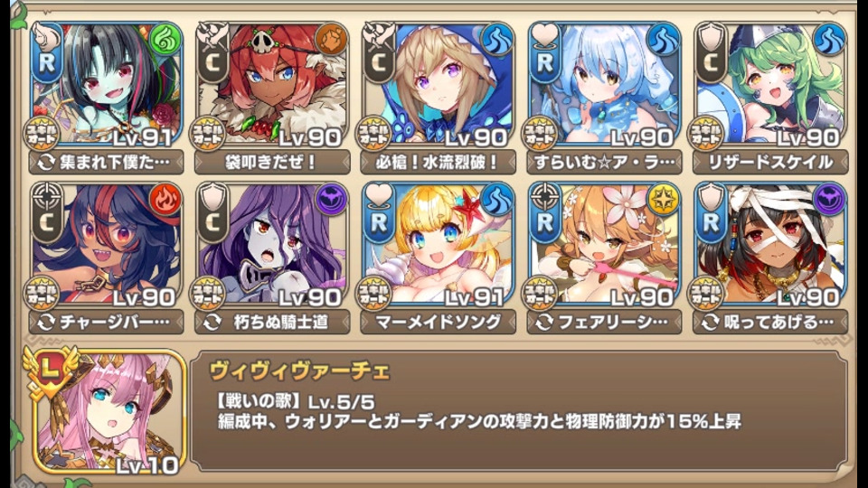Toggle skill auto badge on blue-hooded girl card
Viewport: 868px width, 488px height.
pos(374,134)
